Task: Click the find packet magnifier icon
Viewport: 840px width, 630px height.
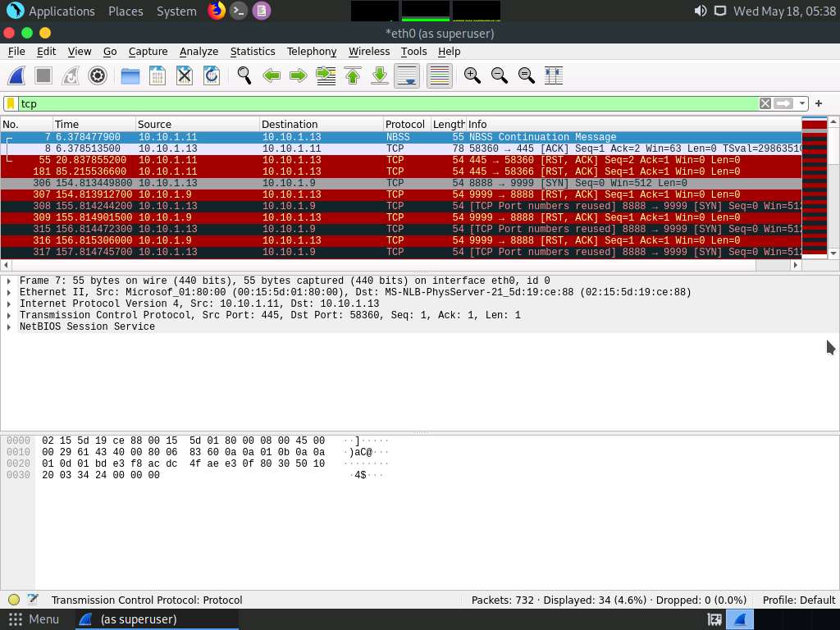Action: [244, 75]
